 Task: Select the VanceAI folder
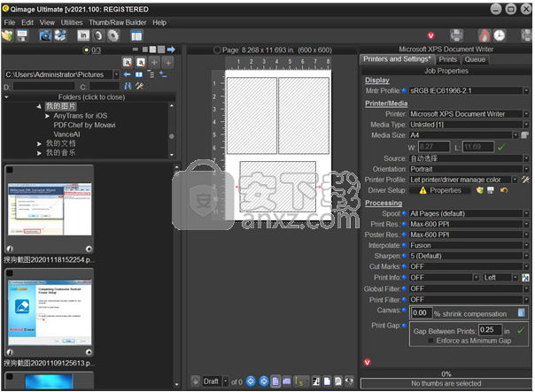pyautogui.click(x=67, y=135)
